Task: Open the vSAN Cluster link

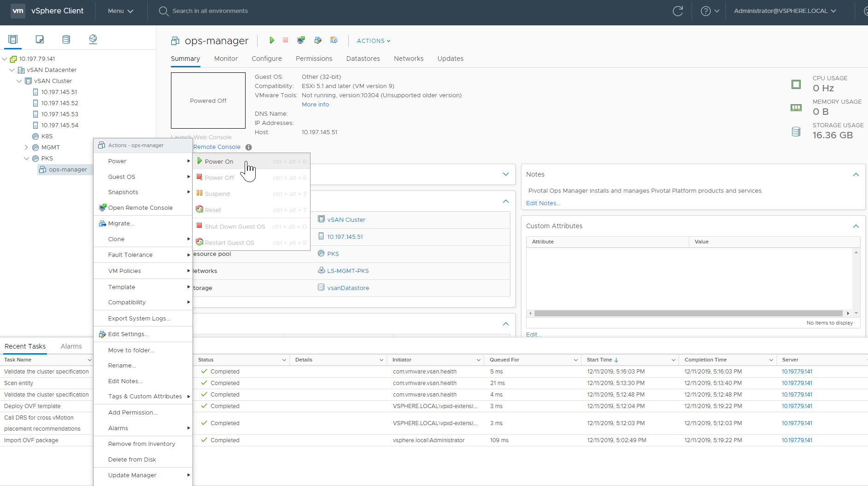Action: tap(346, 220)
